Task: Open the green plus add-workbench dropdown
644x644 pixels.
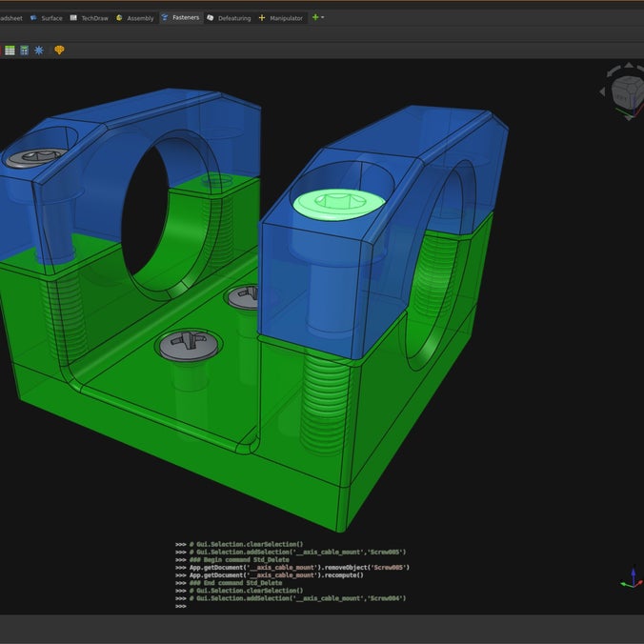Action: 318,17
